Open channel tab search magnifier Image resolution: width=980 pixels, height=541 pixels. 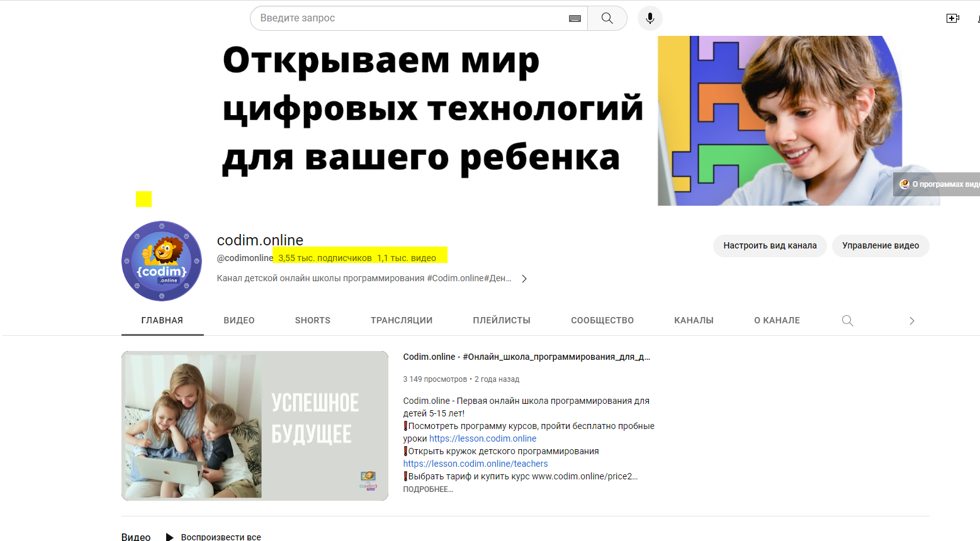pyautogui.click(x=847, y=321)
